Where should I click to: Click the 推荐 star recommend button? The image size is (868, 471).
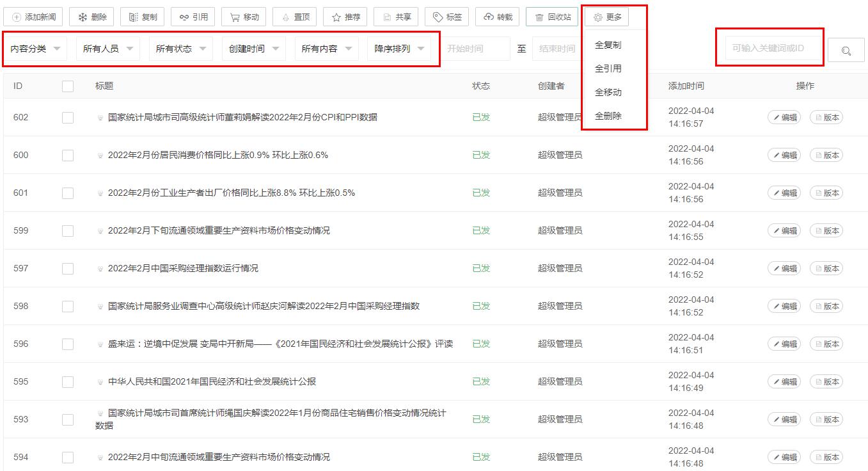click(x=345, y=17)
